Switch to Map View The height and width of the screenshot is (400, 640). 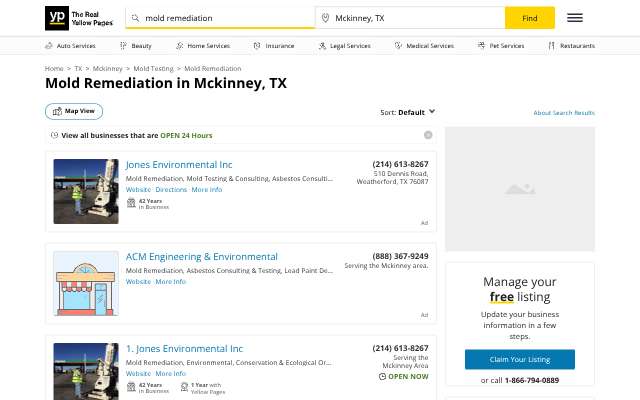tap(74, 111)
